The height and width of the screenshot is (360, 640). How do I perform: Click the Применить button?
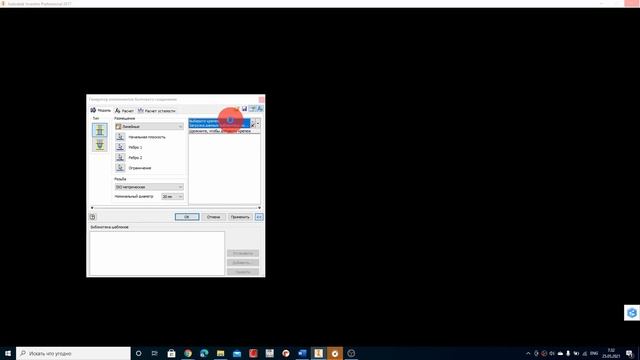(x=240, y=217)
